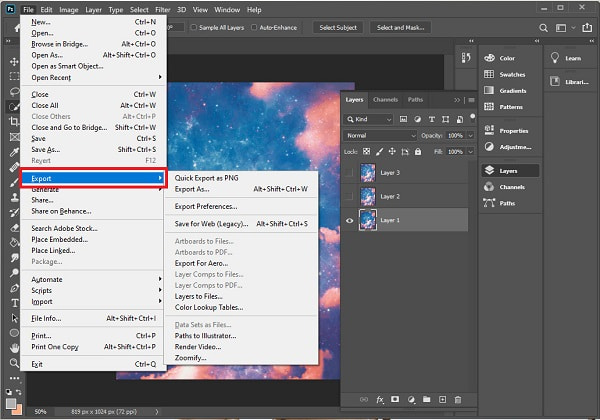Screen dimensions: 600x420
Task: Open the Opacity dropdown arrow
Action: [x=471, y=135]
